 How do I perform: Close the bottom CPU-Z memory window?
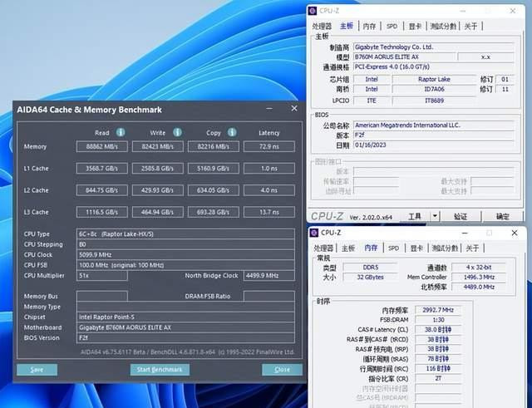pyautogui.click(x=515, y=233)
